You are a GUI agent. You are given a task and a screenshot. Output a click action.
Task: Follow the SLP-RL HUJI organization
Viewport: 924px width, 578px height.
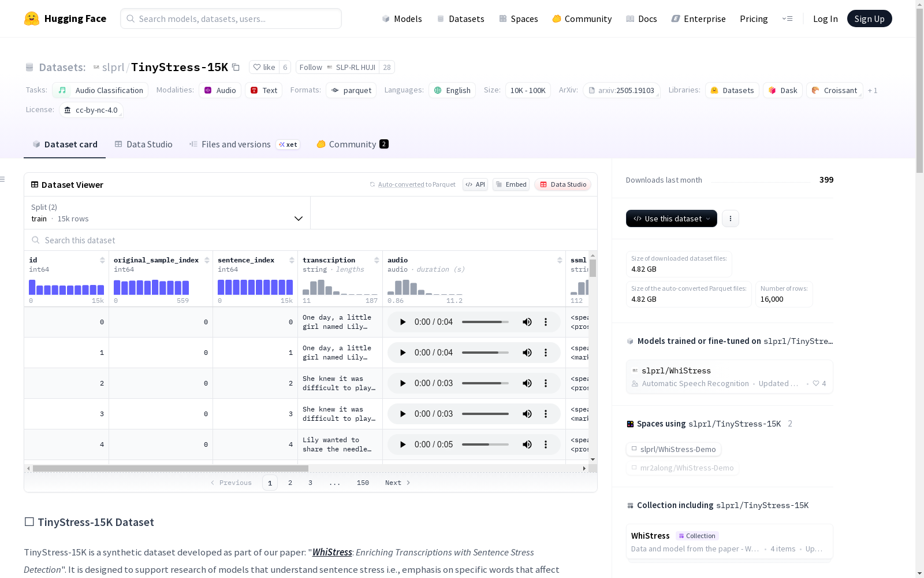tap(337, 67)
